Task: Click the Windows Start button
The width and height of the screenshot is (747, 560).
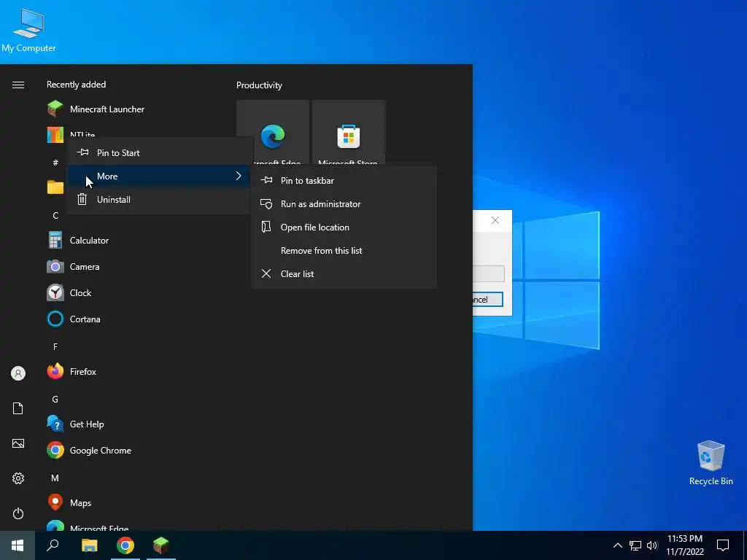Action: click(x=18, y=545)
